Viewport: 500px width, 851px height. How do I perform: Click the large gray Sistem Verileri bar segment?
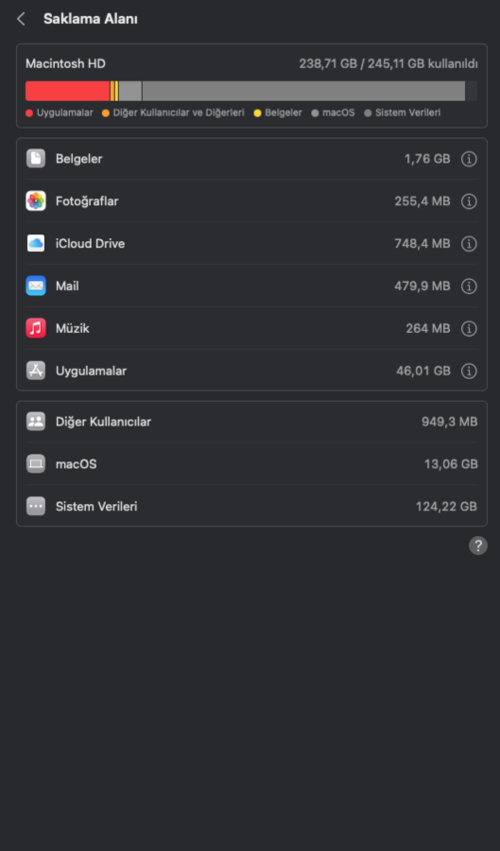tap(303, 91)
